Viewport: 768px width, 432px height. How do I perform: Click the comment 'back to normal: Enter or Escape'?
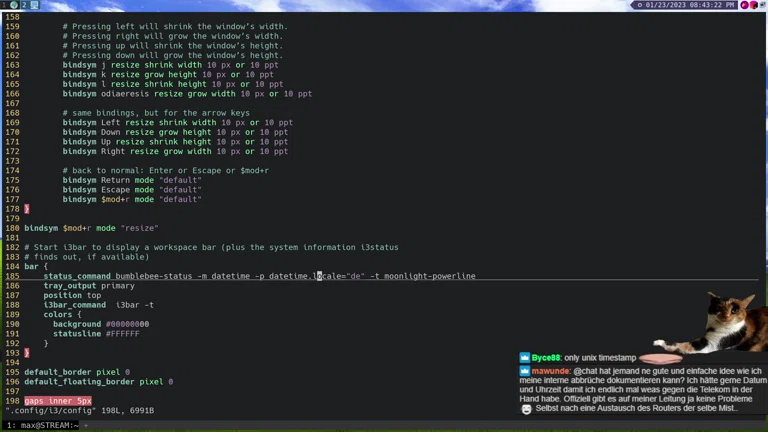pos(166,170)
